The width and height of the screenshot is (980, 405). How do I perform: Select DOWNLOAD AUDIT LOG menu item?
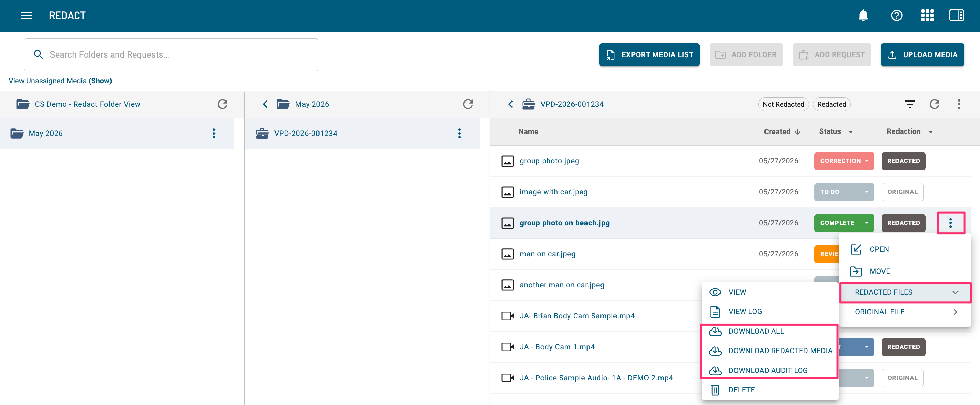click(x=770, y=371)
